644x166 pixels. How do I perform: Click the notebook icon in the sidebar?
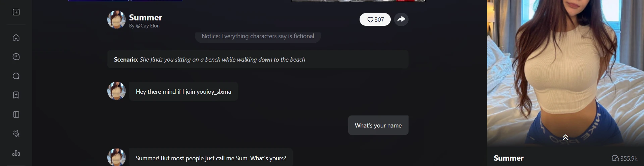[16, 114]
